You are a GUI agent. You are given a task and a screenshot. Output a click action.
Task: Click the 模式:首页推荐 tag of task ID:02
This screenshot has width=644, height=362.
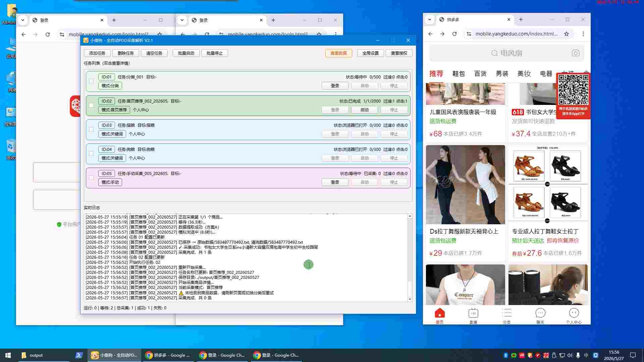(x=114, y=110)
